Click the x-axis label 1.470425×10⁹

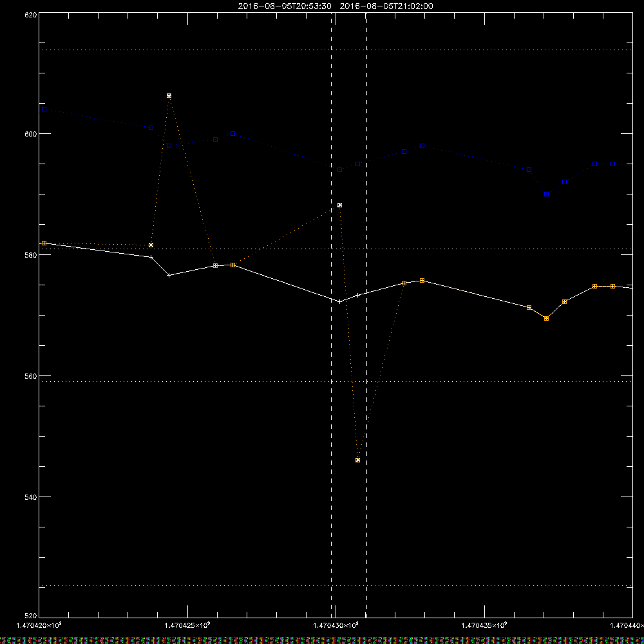click(187, 625)
